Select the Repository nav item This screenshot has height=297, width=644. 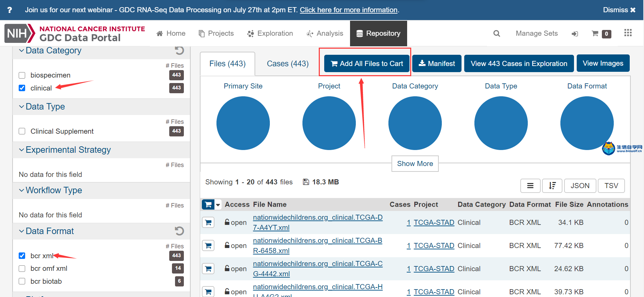pyautogui.click(x=378, y=33)
